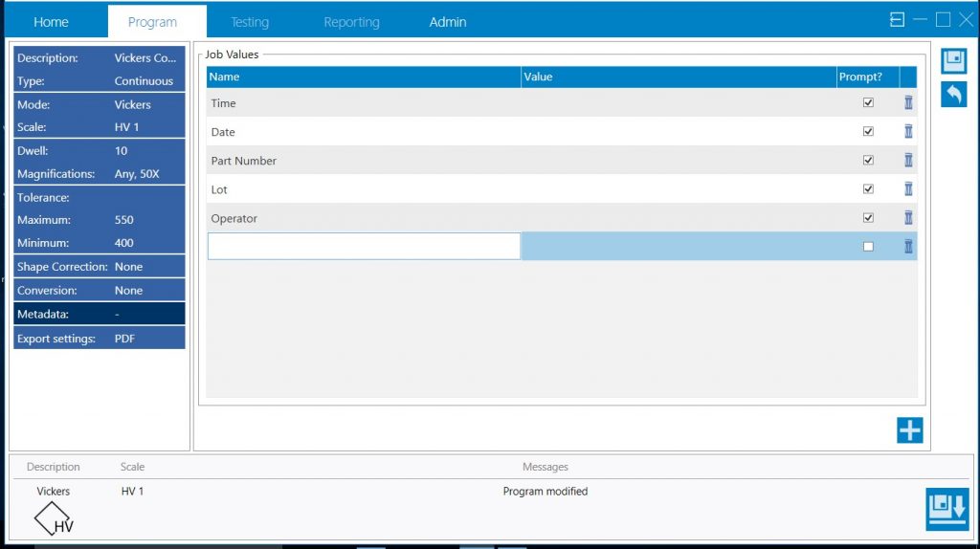The width and height of the screenshot is (980, 549).
Task: Select the Mode and Scale section
Action: 99,116
